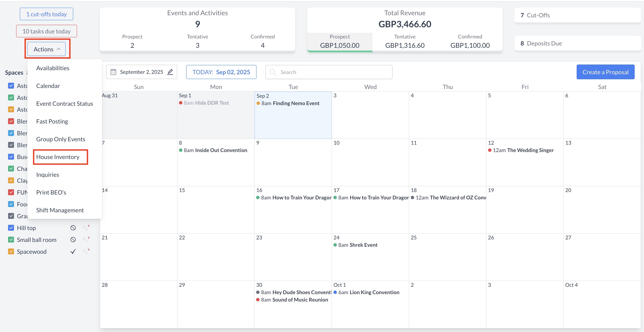Screen dimensions: 644x332
Task: Collapse the Actions dropdown
Action: 47,49
